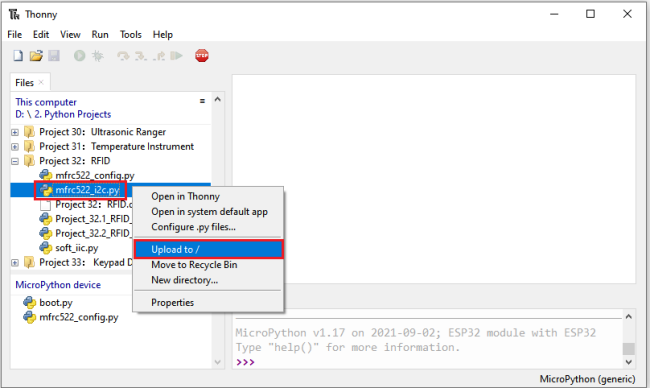Viewport: 650px width, 388px height.
Task: Click the boot.py Python icon on the device
Action: [x=29, y=303]
